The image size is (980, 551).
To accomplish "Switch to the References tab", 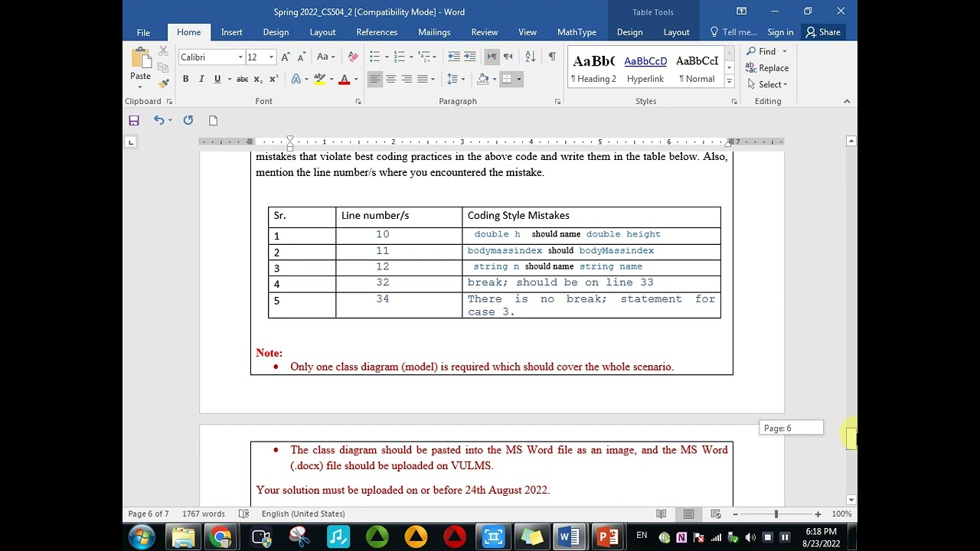I will coord(377,32).
